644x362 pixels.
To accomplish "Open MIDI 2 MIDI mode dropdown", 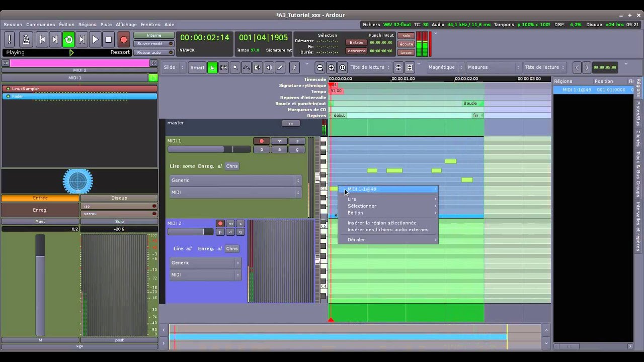I will 205,275.
